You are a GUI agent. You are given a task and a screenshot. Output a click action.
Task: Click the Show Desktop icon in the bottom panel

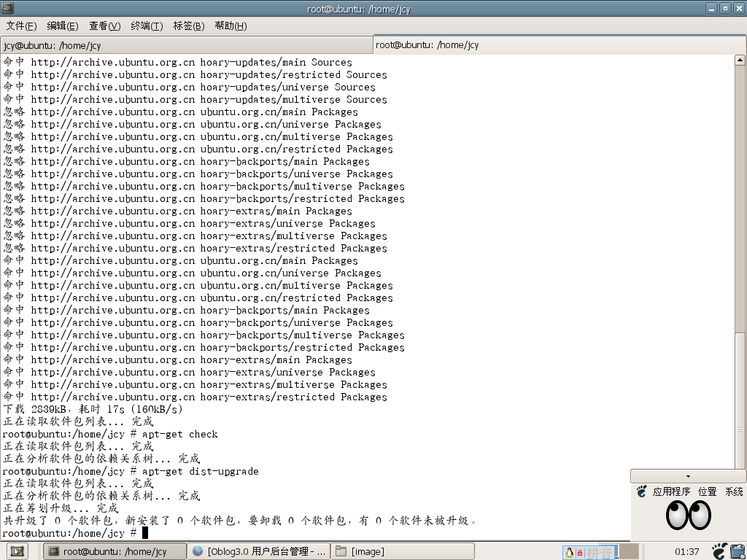[x=18, y=551]
